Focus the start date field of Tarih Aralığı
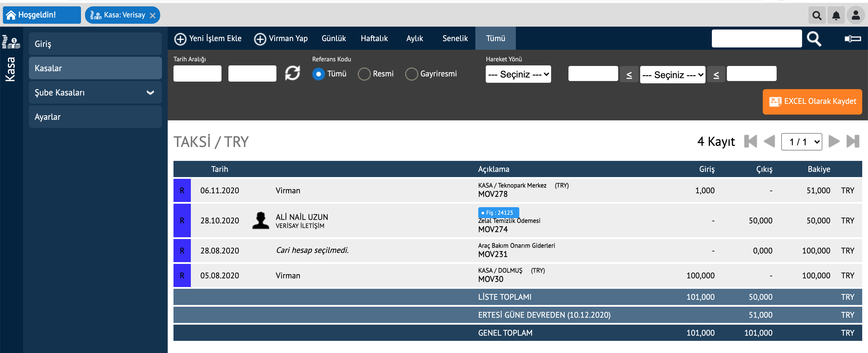868x353 pixels. pos(197,73)
